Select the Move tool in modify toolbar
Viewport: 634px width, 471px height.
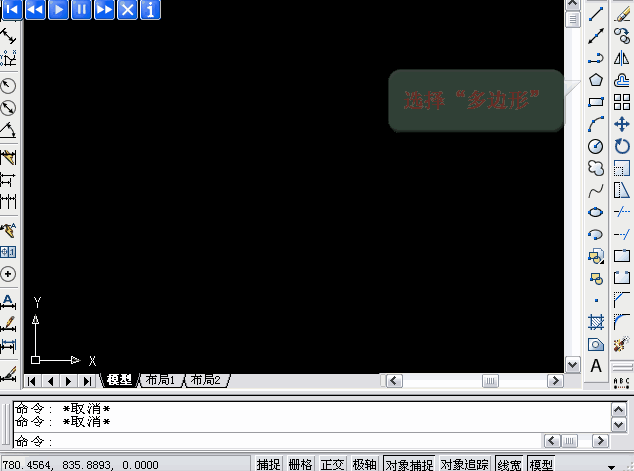[x=621, y=124]
